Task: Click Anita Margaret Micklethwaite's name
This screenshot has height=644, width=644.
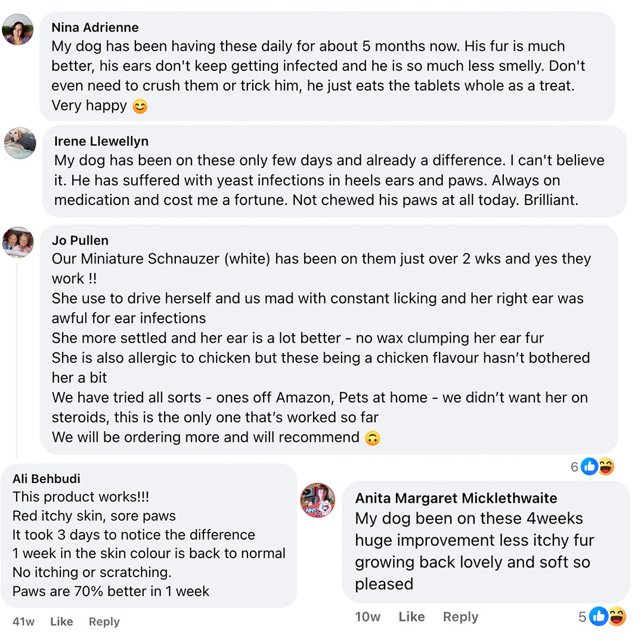Action: tap(456, 499)
